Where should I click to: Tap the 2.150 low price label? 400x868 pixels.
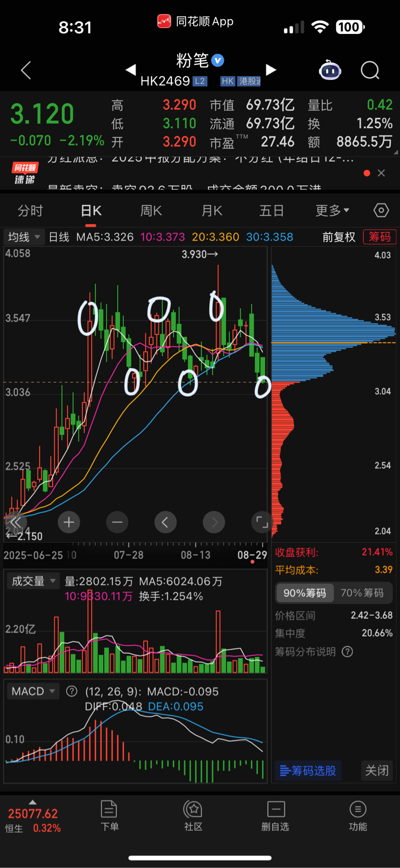tap(24, 536)
